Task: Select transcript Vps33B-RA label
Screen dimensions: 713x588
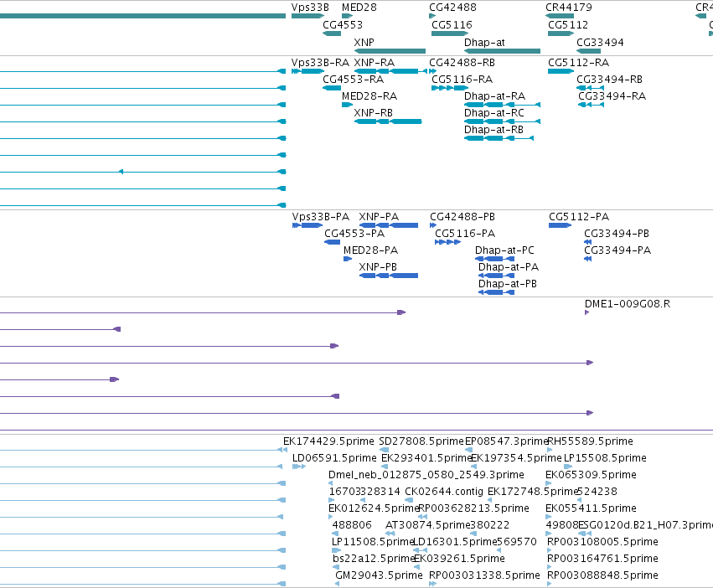Action: tap(321, 62)
